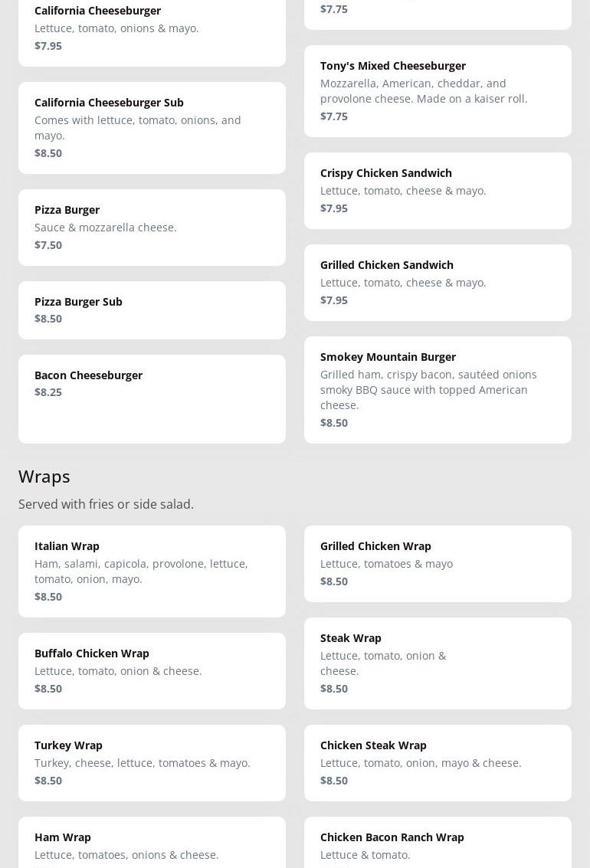Click the Pizza Burger item
Image resolution: width=590 pixels, height=868 pixels.
click(152, 227)
